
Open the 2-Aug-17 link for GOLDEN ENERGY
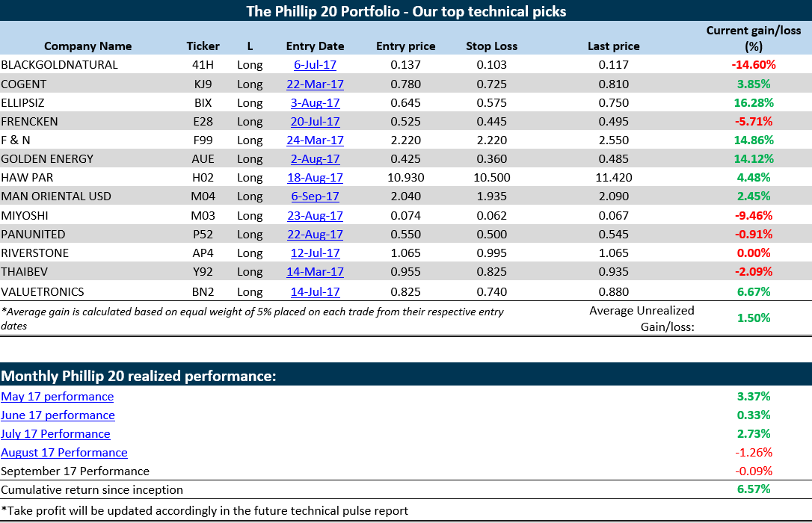pyautogui.click(x=315, y=159)
